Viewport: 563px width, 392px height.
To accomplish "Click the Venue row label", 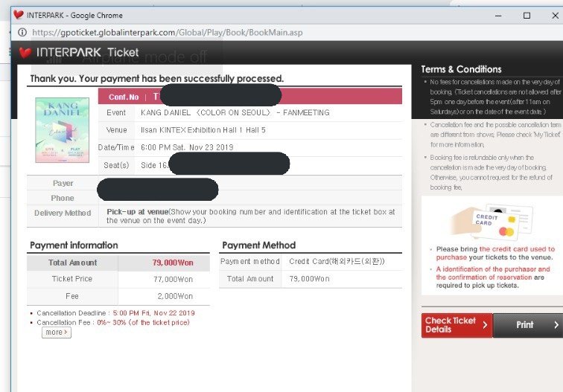I will pos(116,130).
